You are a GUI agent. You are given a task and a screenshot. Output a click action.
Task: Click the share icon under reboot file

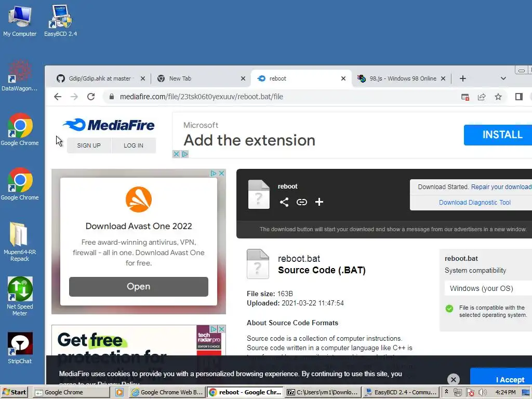point(284,202)
